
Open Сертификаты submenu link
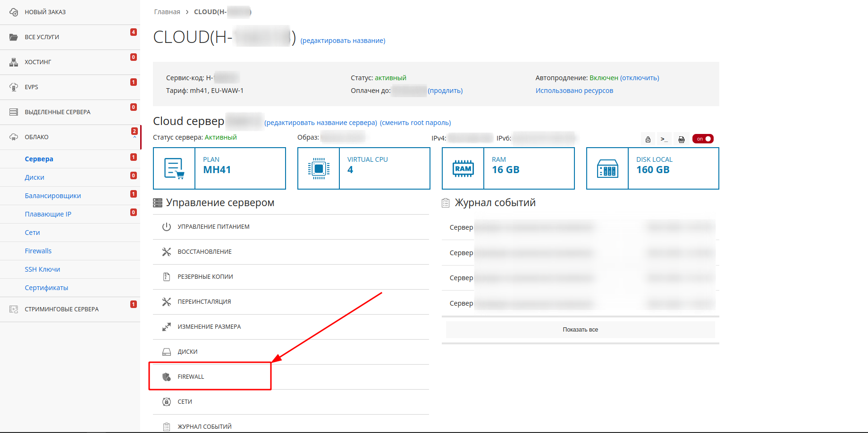[46, 288]
